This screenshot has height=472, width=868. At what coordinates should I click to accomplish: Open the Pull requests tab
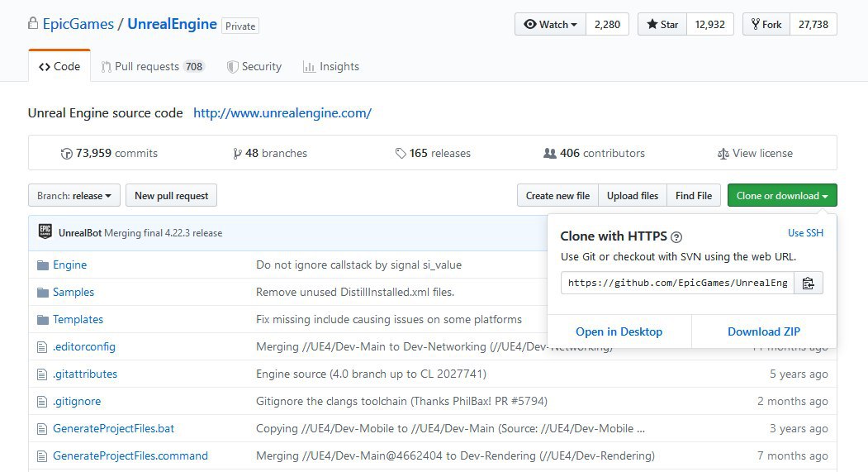153,66
